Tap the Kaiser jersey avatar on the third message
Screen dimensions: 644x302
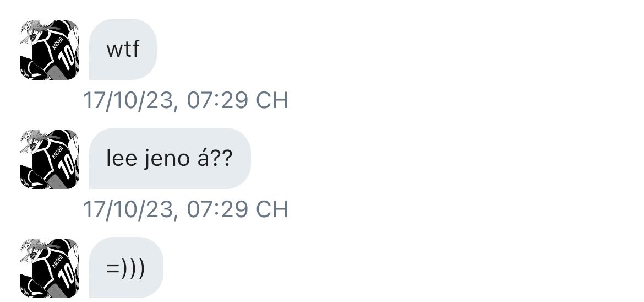point(50,268)
